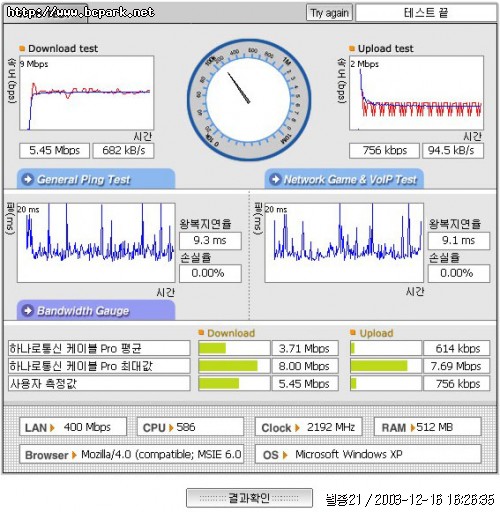Click the speedometer gauge dial
Image resolution: width=500 pixels, height=512 pixels.
point(249,100)
